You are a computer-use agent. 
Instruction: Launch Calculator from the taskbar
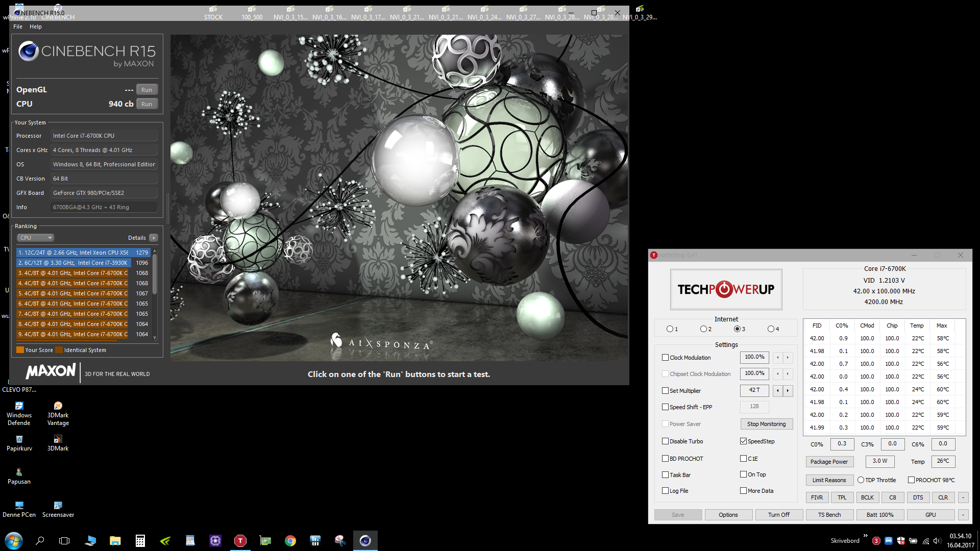pos(140,540)
